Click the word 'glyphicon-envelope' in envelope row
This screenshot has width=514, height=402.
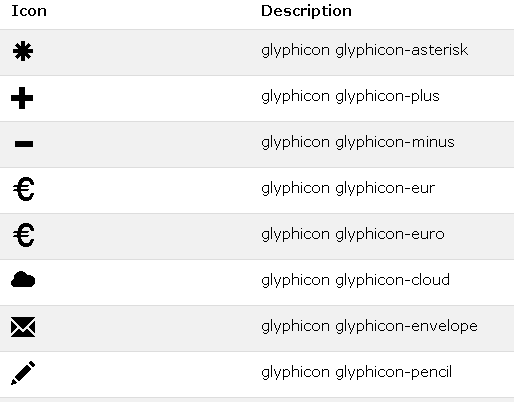407,327
